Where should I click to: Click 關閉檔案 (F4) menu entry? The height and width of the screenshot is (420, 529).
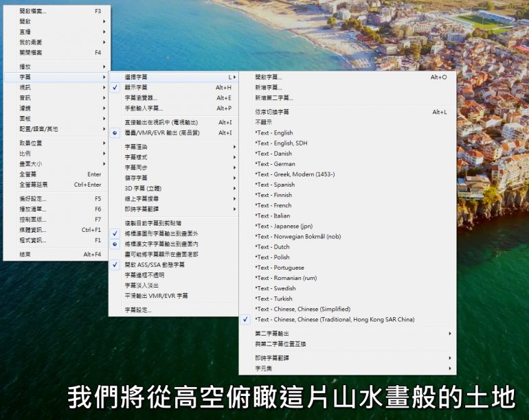(x=56, y=53)
